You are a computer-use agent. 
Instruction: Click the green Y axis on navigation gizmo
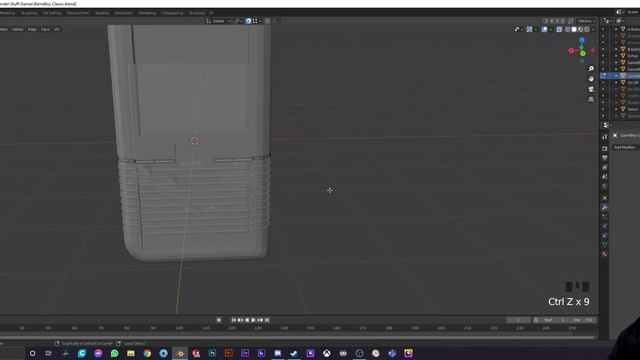tap(583, 53)
